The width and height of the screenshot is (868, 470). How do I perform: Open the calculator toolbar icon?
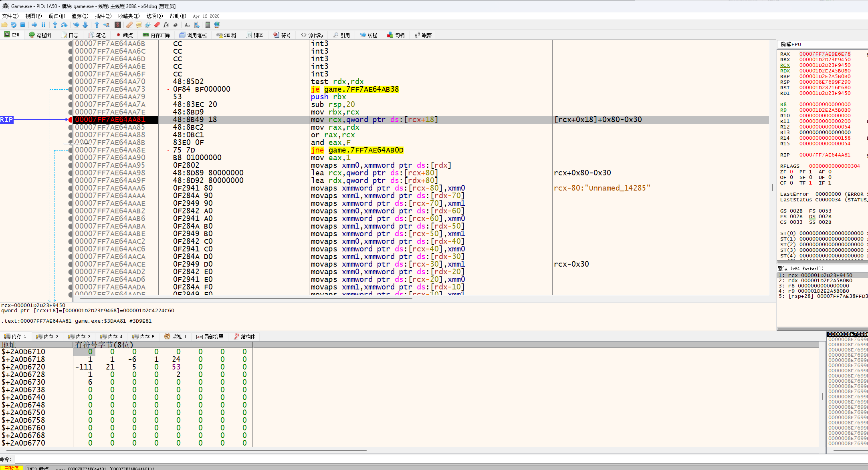[208, 25]
